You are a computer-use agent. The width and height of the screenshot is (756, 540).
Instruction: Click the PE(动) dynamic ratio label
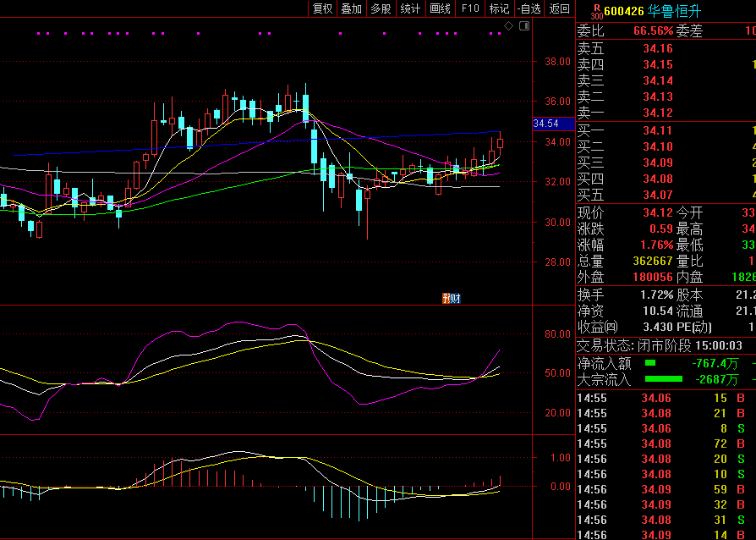click(x=693, y=327)
